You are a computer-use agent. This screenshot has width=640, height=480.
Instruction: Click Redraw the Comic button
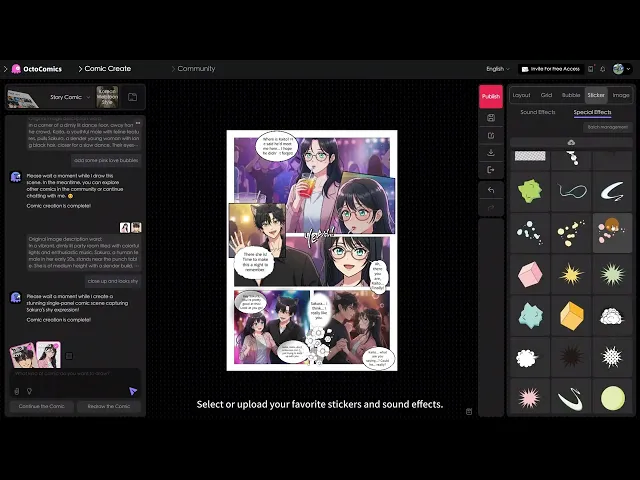pyautogui.click(x=109, y=406)
